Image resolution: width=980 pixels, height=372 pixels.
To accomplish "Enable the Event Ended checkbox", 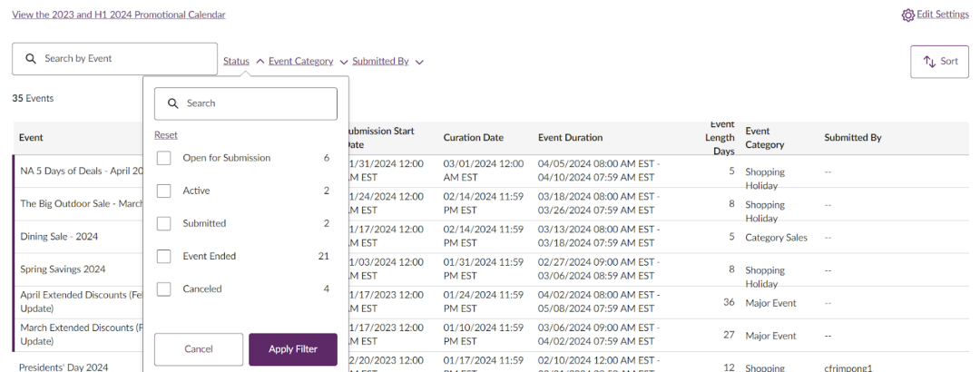I will click(164, 256).
